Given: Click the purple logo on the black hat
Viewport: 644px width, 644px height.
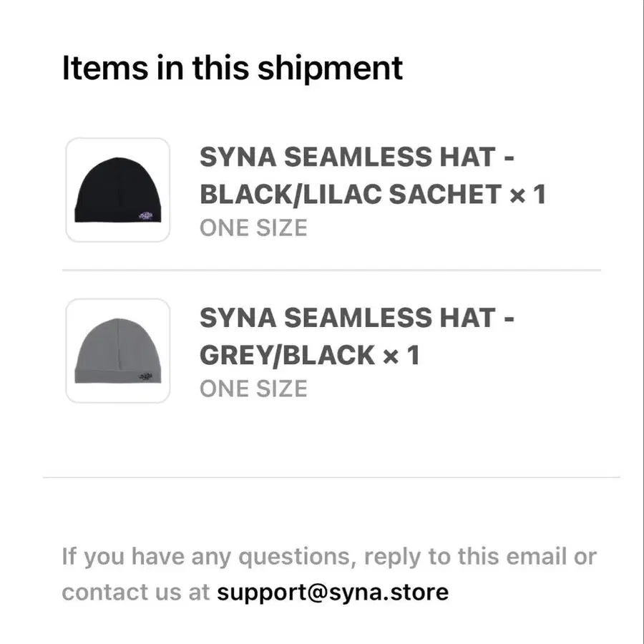Looking at the screenshot, I should pos(146,215).
